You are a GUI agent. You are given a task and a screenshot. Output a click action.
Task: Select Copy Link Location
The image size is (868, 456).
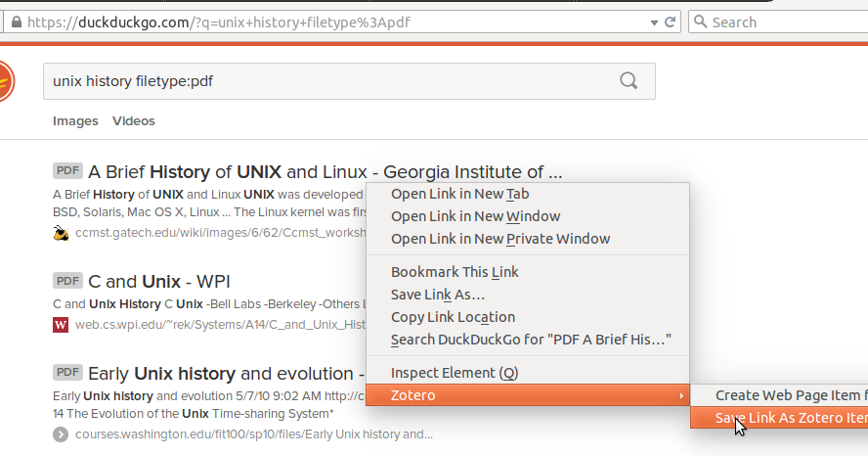[453, 317]
